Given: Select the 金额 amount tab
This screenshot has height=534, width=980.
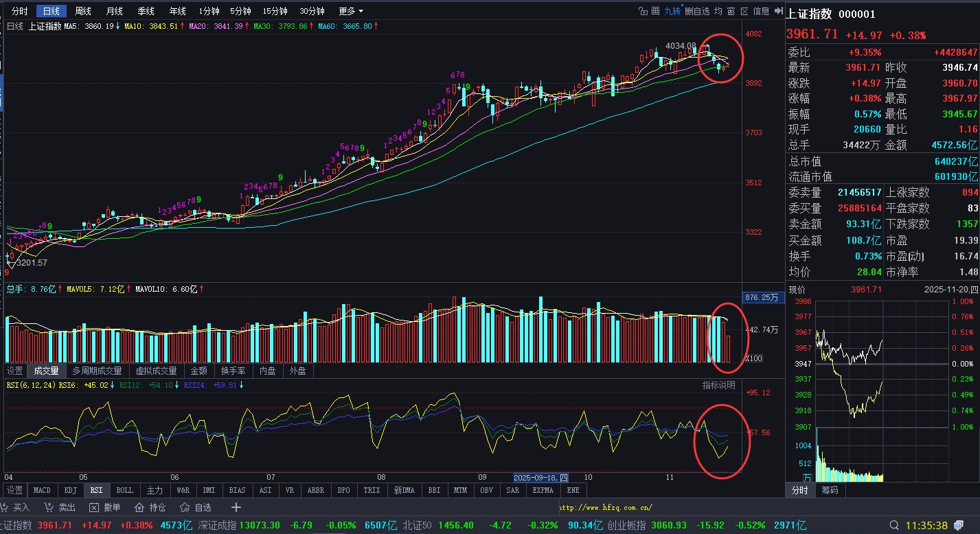Looking at the screenshot, I should [x=199, y=371].
